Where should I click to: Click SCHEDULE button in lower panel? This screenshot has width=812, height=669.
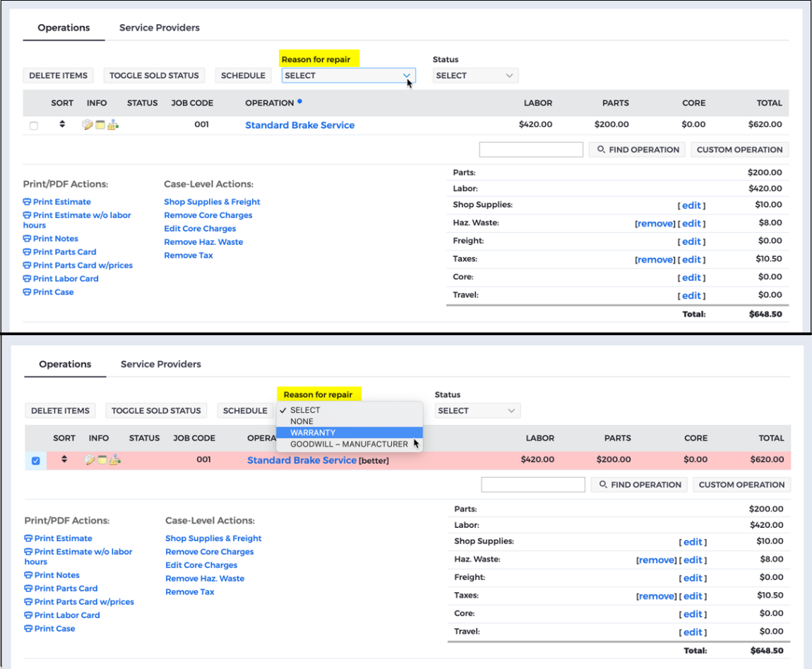click(246, 411)
